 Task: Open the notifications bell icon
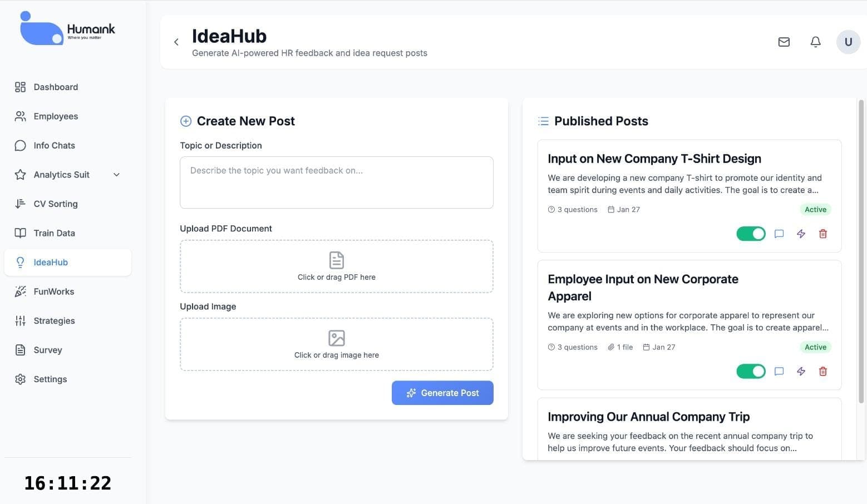coord(815,42)
